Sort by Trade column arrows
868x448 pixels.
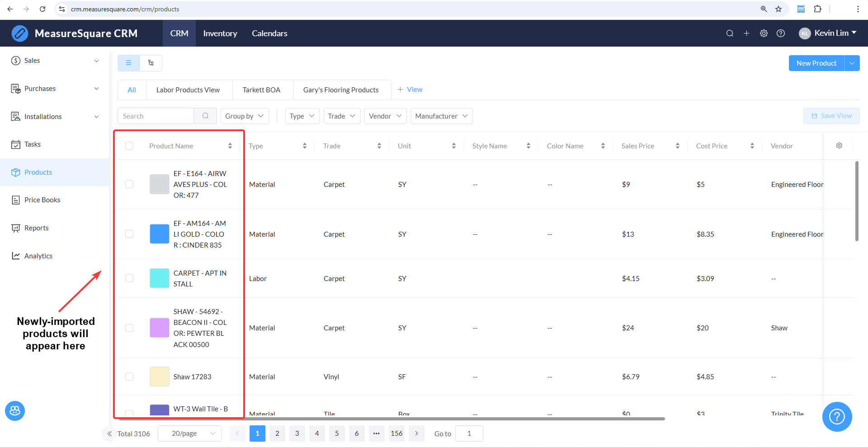[x=379, y=146]
